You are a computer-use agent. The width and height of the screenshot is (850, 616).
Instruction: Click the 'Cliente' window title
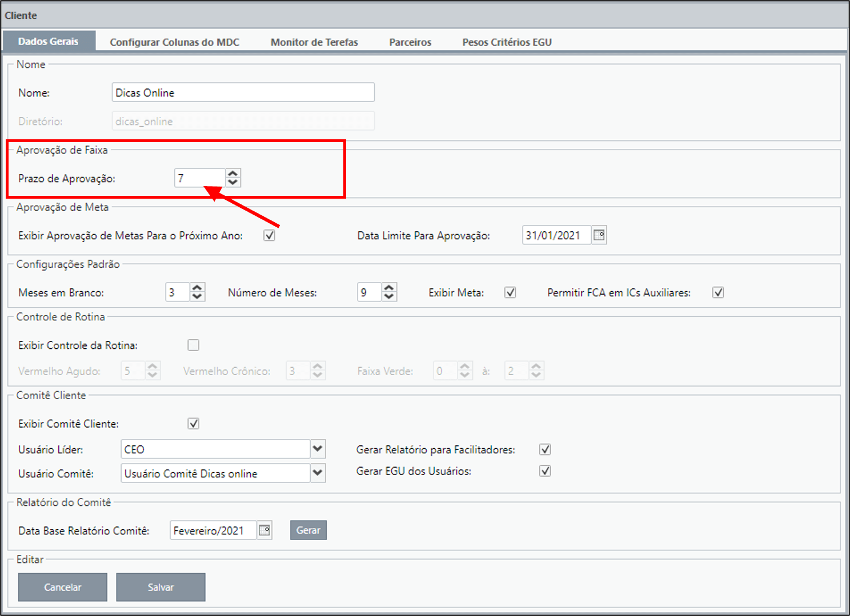[x=21, y=15]
